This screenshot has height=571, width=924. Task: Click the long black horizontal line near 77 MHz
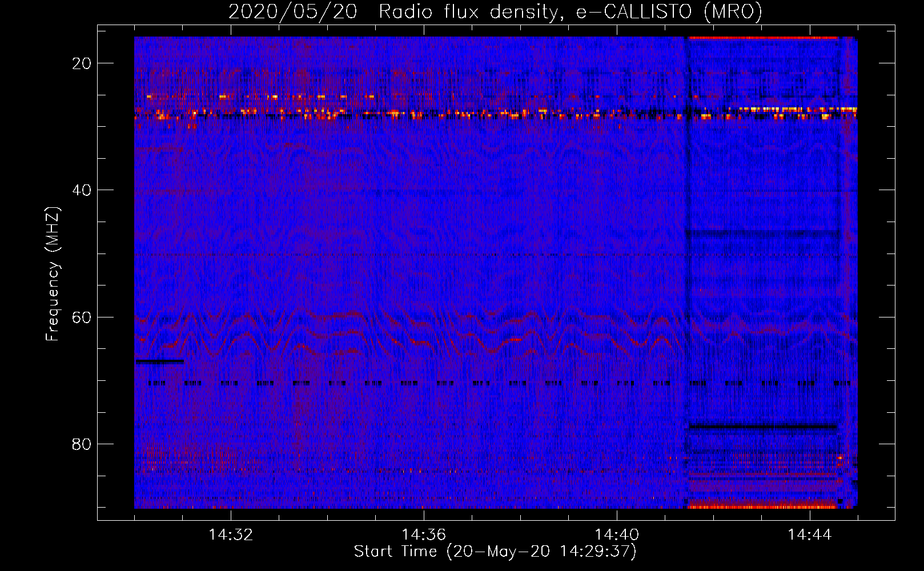tap(763, 427)
